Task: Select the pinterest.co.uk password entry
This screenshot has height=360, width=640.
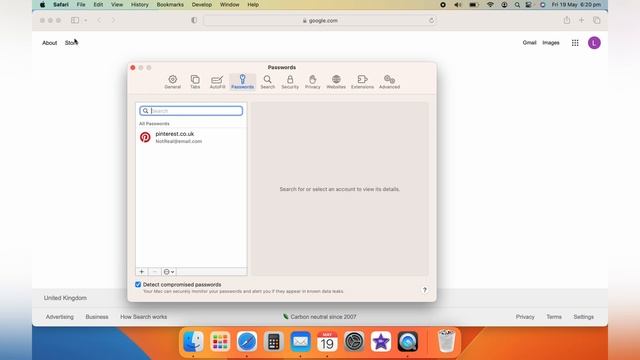Action: [x=191, y=137]
